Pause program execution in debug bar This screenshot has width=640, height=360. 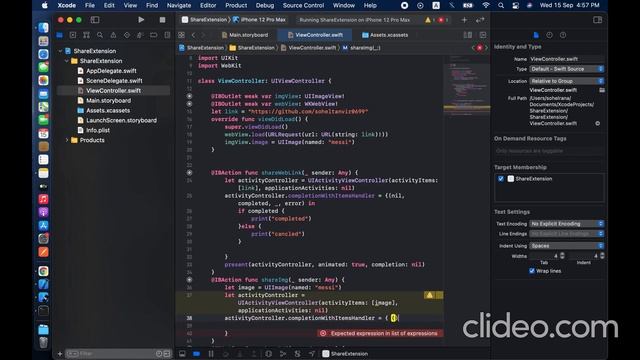click(x=211, y=353)
